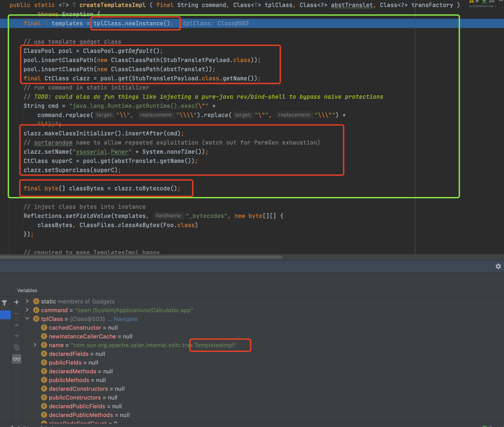
Task: Click the 'String cmd =' line
Action: point(119,106)
